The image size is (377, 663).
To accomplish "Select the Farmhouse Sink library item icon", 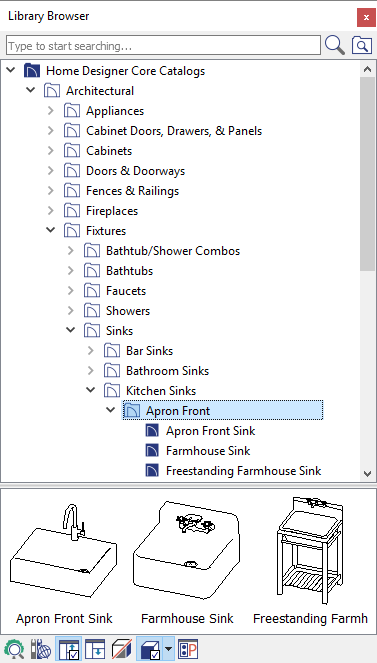I will tap(152, 451).
